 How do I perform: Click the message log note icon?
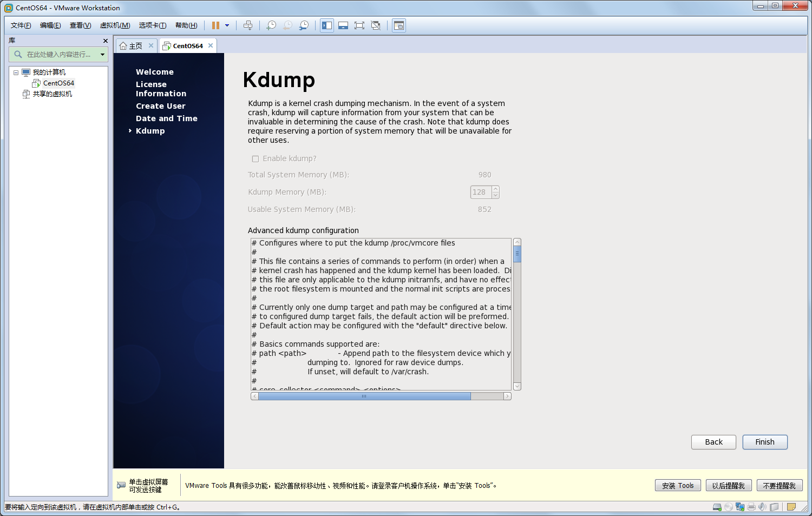(x=791, y=507)
